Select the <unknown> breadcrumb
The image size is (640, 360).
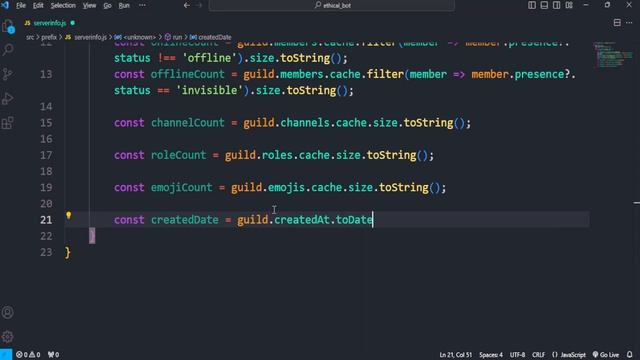click(136, 37)
